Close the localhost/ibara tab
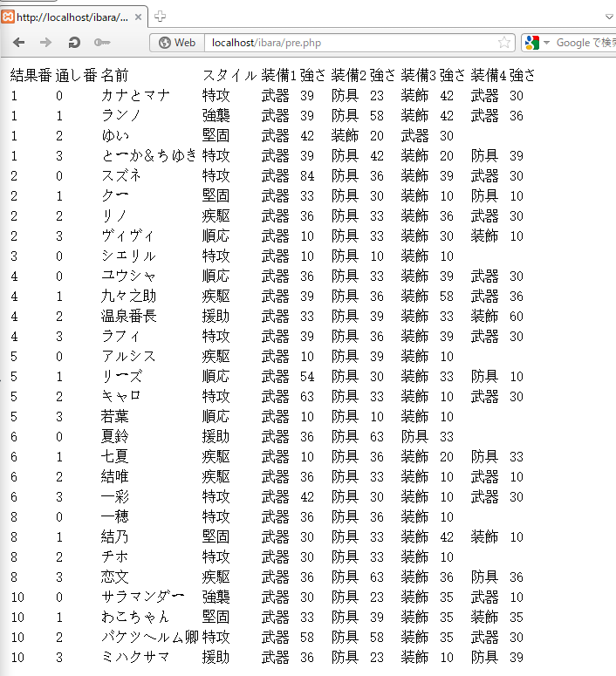Viewport: 616px width, 676px height. tap(138, 17)
